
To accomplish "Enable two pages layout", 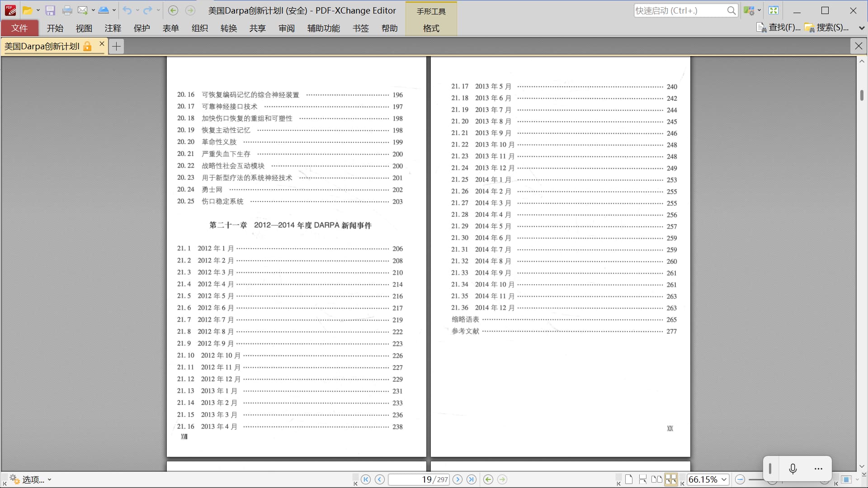I will point(656,479).
